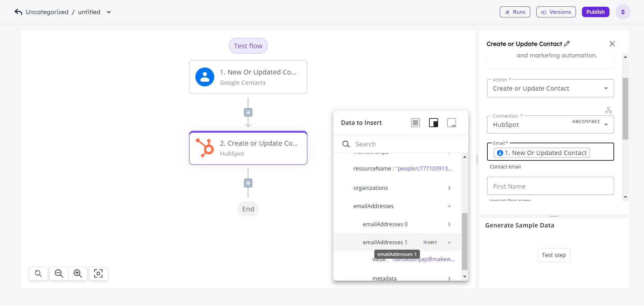
Task: Focus the First Name field
Action: pos(550,186)
